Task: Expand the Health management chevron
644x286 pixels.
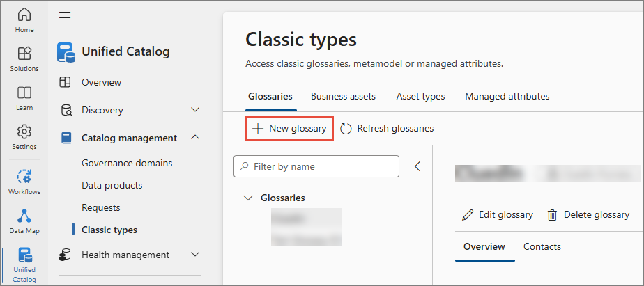Action: pyautogui.click(x=195, y=255)
